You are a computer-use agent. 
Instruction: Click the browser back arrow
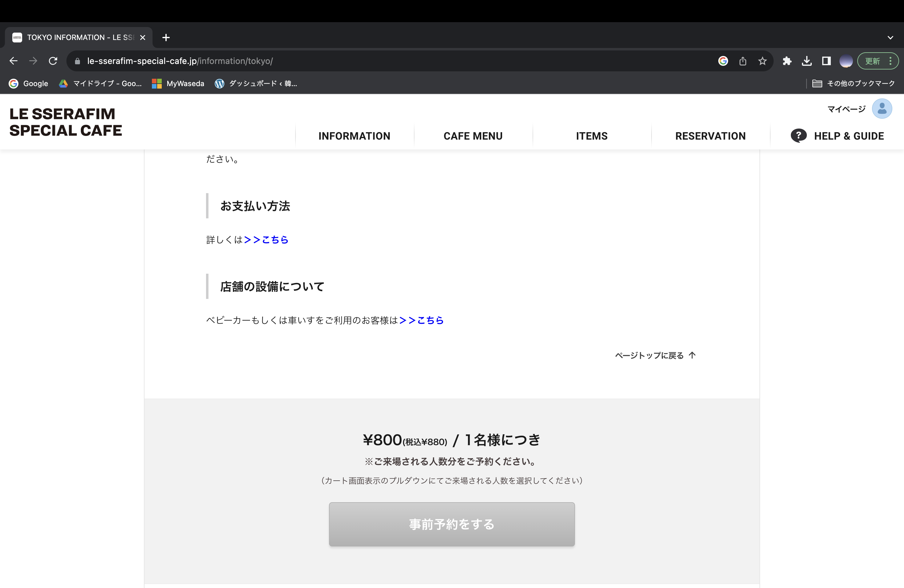14,61
